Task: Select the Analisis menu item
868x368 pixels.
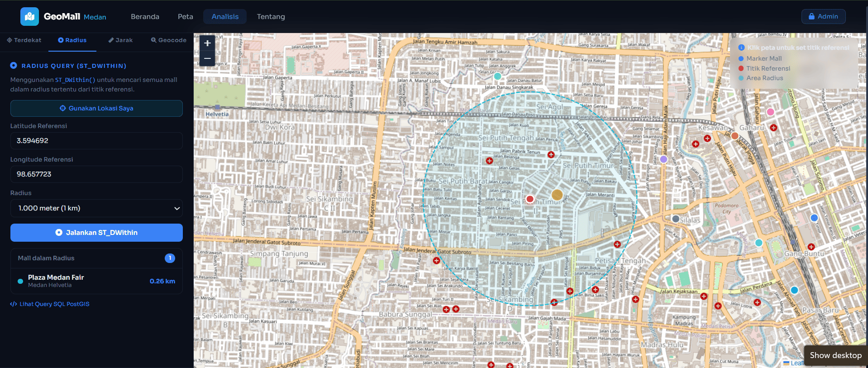Action: (x=225, y=17)
